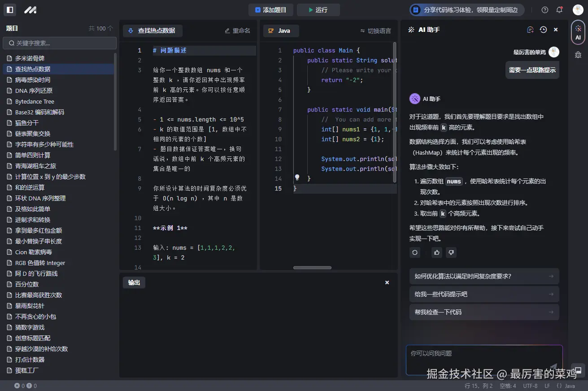Open problem 拿到最多红包金额
Image resolution: width=588 pixels, height=391 pixels.
(x=58, y=230)
